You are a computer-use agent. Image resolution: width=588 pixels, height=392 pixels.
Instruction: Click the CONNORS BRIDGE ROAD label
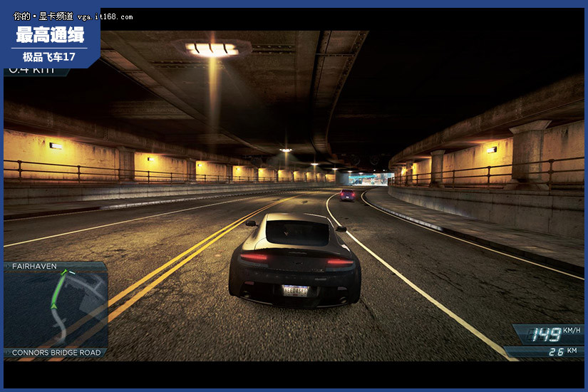click(56, 353)
